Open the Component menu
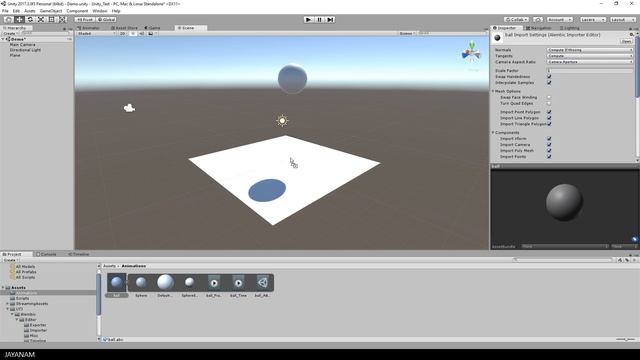Image resolution: width=640 pixels, height=360 pixels. pyautogui.click(x=77, y=11)
